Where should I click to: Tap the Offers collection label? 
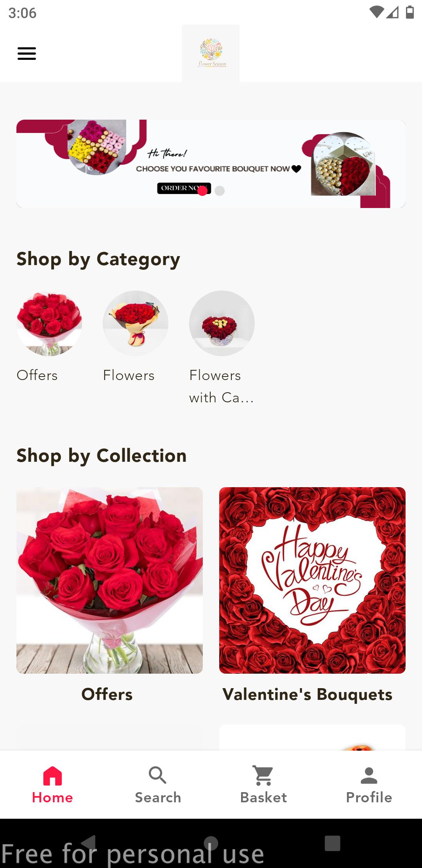tap(107, 694)
